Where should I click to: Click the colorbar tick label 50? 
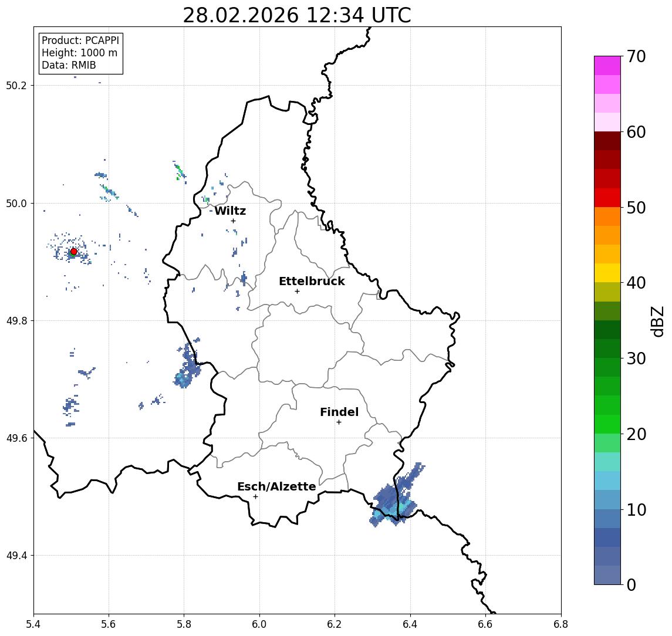click(636, 208)
